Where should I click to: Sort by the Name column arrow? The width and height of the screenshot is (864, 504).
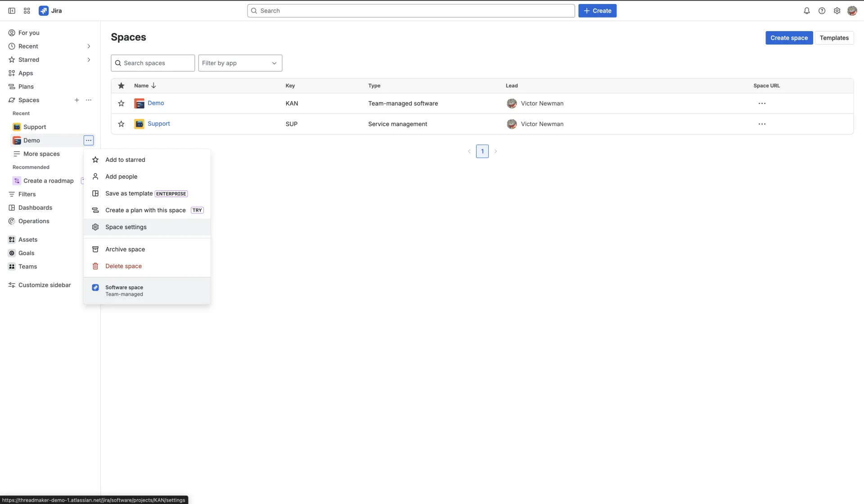point(153,85)
